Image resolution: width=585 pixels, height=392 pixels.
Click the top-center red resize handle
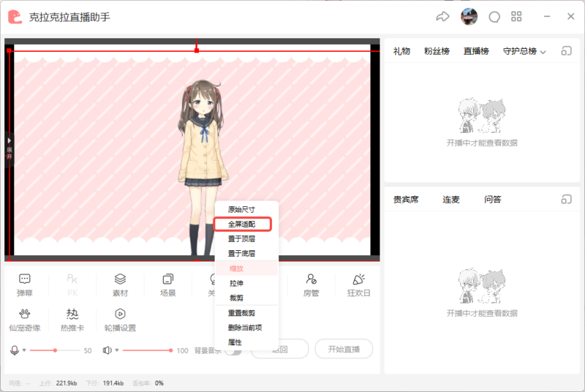pyautogui.click(x=197, y=50)
